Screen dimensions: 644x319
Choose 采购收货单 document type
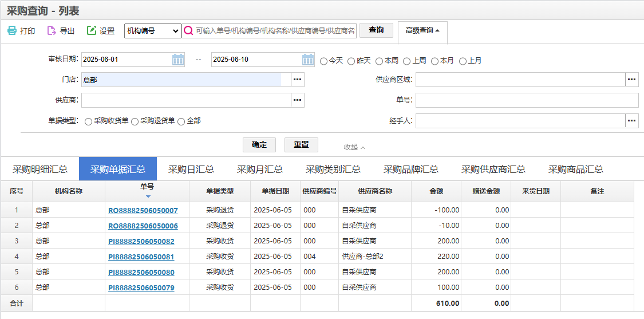[x=88, y=121]
